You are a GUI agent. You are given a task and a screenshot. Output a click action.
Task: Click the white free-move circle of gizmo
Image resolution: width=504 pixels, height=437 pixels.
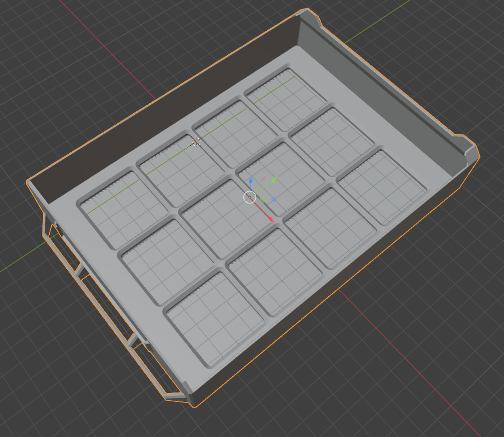point(250,197)
